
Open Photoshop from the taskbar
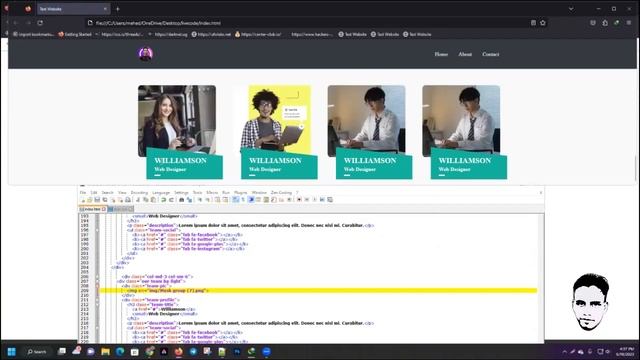coord(237,351)
